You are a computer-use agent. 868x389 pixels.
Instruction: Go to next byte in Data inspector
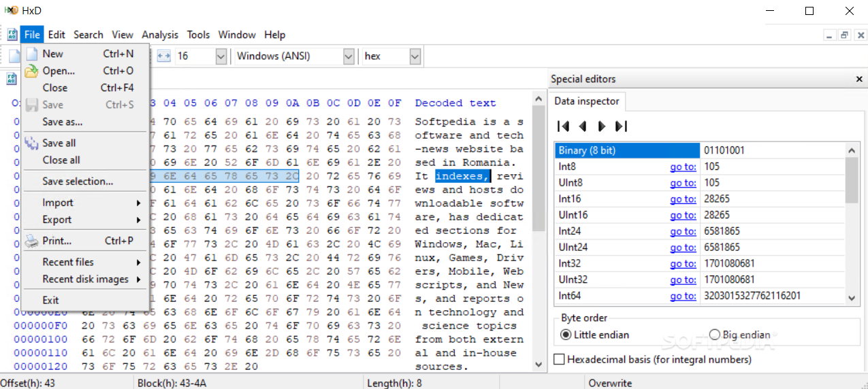pyautogui.click(x=601, y=126)
